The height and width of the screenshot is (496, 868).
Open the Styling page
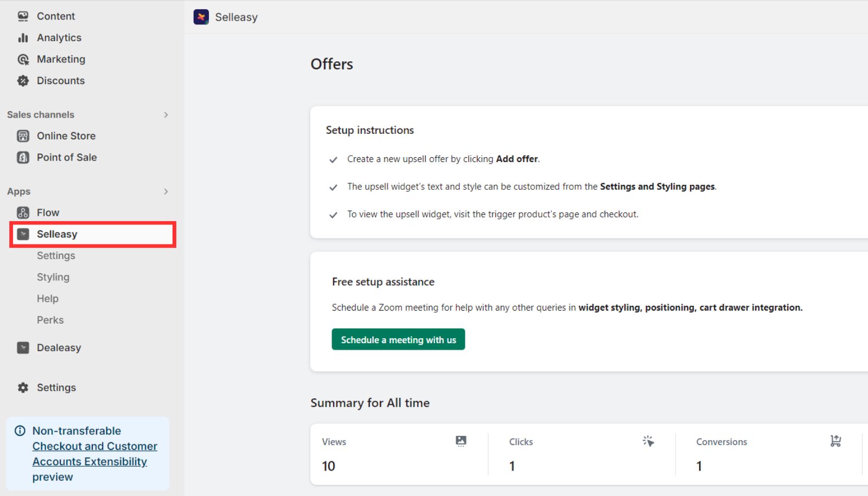coord(53,276)
